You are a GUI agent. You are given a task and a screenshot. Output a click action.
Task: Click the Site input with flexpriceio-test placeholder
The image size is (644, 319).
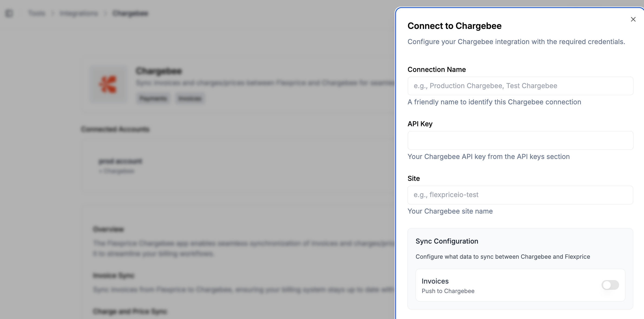click(x=520, y=195)
